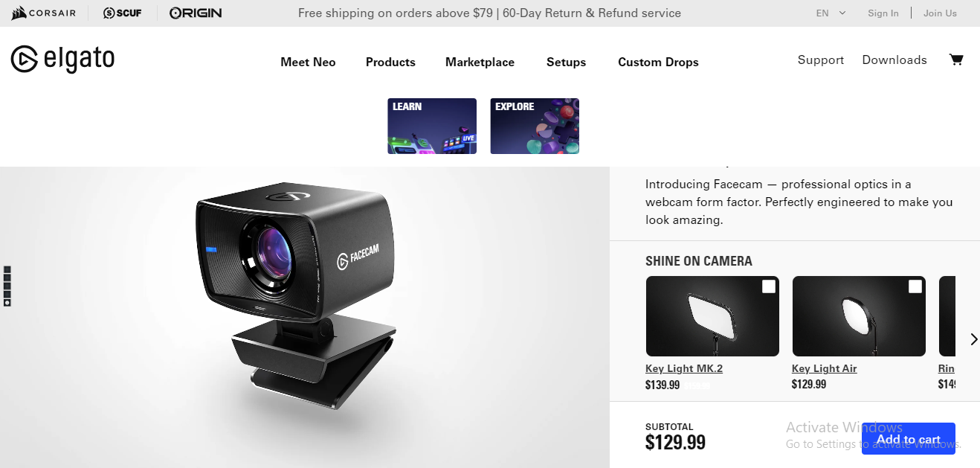Viewport: 980px width, 468px height.
Task: Open the Marketplace menu
Action: [480, 62]
